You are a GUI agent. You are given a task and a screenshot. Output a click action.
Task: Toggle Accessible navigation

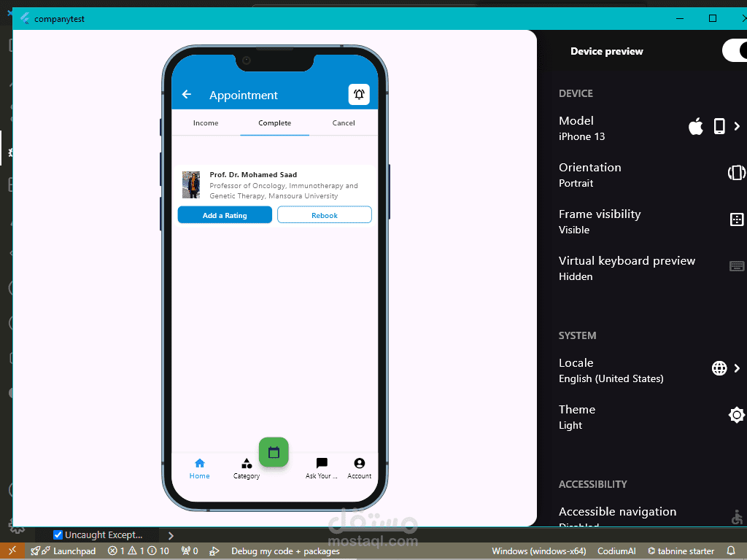click(737, 517)
